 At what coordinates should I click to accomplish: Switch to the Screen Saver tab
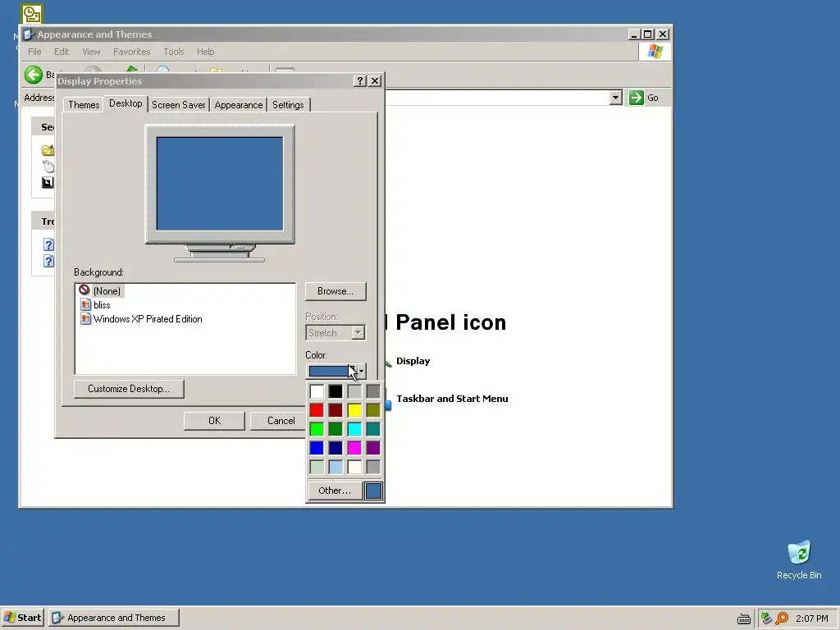[x=178, y=104]
